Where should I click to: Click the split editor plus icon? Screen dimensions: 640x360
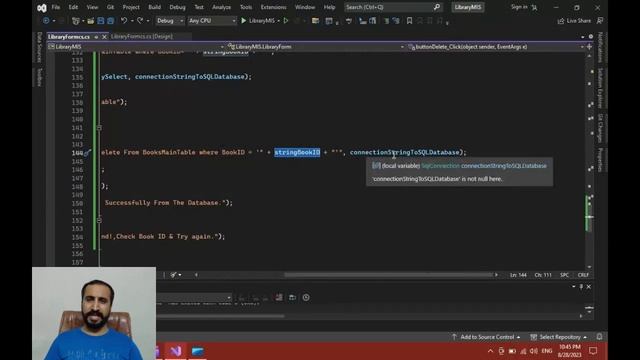(x=589, y=47)
